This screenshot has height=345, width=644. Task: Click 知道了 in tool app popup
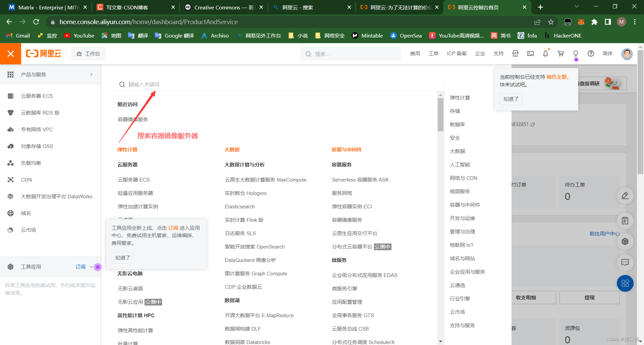point(123,258)
